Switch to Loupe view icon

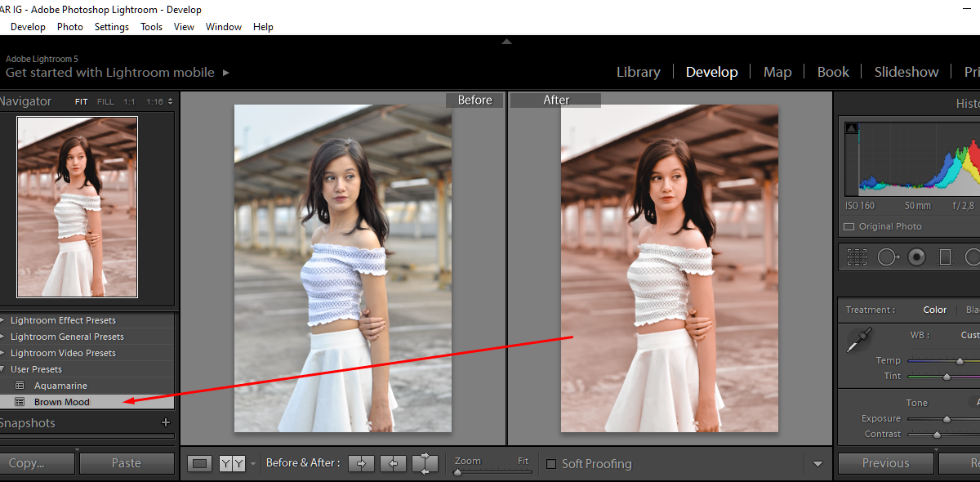tap(199, 463)
